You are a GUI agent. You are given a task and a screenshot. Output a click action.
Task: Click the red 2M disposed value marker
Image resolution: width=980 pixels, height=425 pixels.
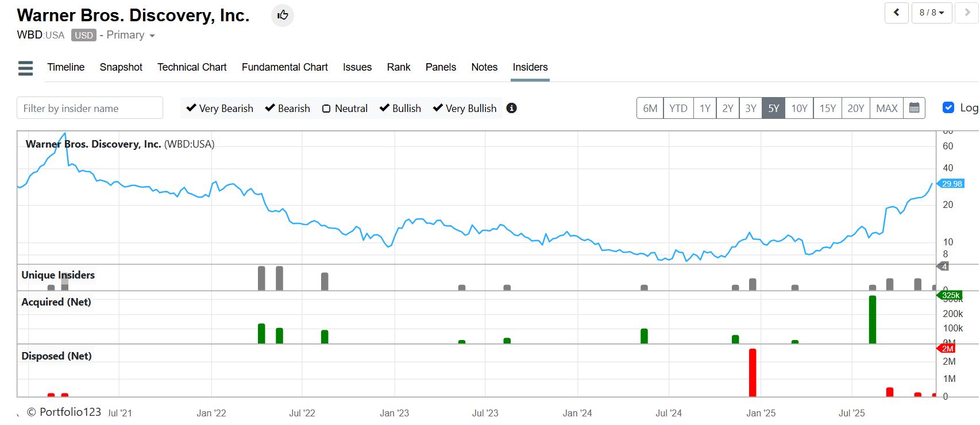pos(947,349)
